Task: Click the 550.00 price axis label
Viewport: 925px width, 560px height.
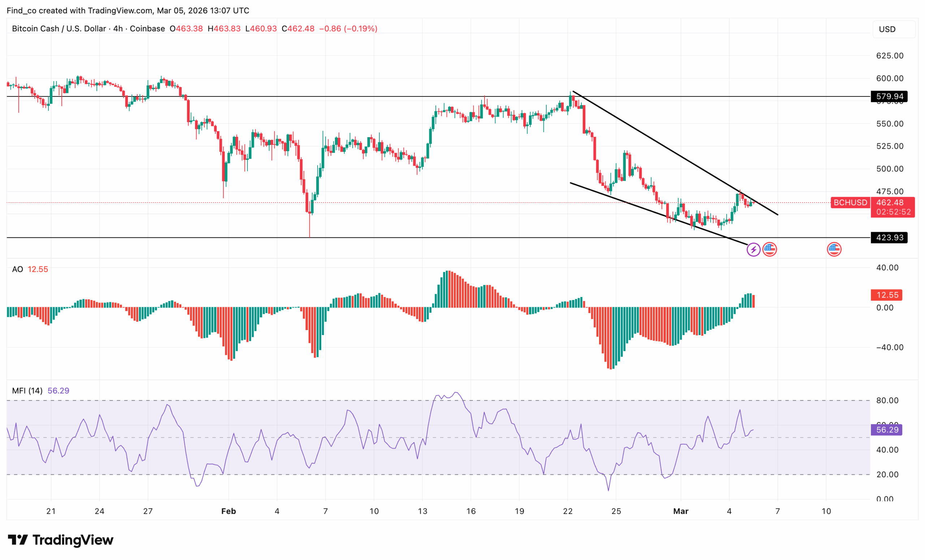Action: tap(890, 124)
